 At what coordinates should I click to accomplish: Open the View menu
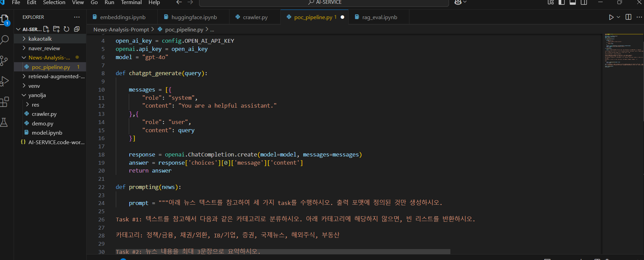pyautogui.click(x=78, y=2)
